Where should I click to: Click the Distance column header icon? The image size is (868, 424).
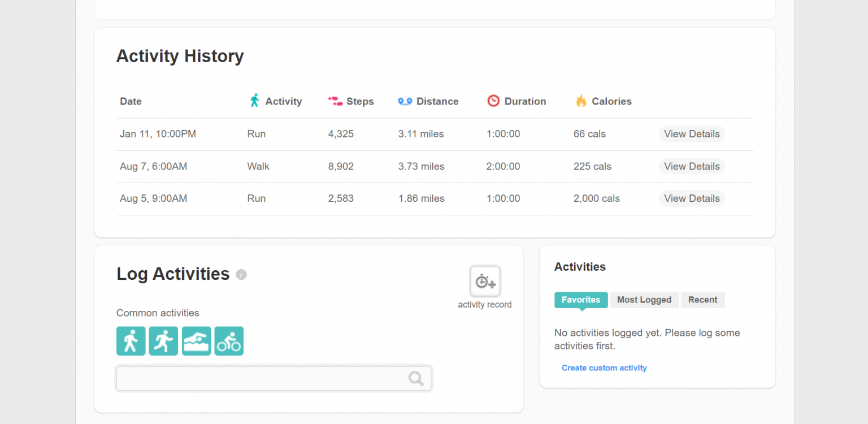[405, 101]
